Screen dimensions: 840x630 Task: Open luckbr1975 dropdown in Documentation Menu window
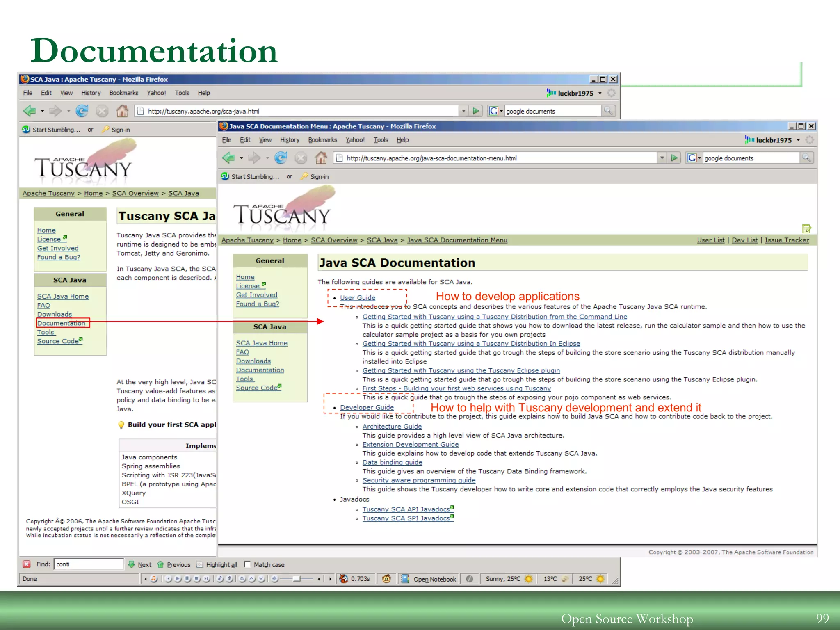click(x=798, y=140)
